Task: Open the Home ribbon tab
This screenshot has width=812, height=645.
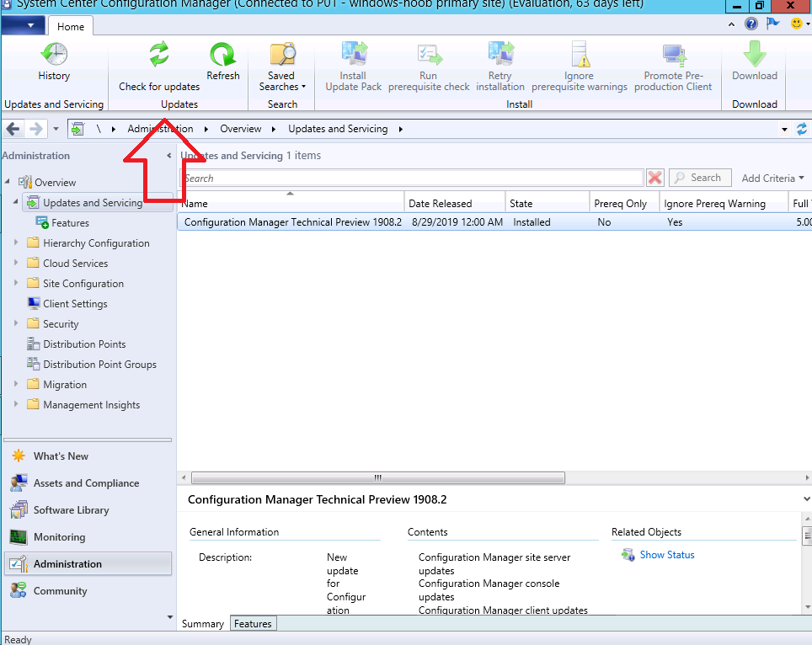Action: click(71, 26)
